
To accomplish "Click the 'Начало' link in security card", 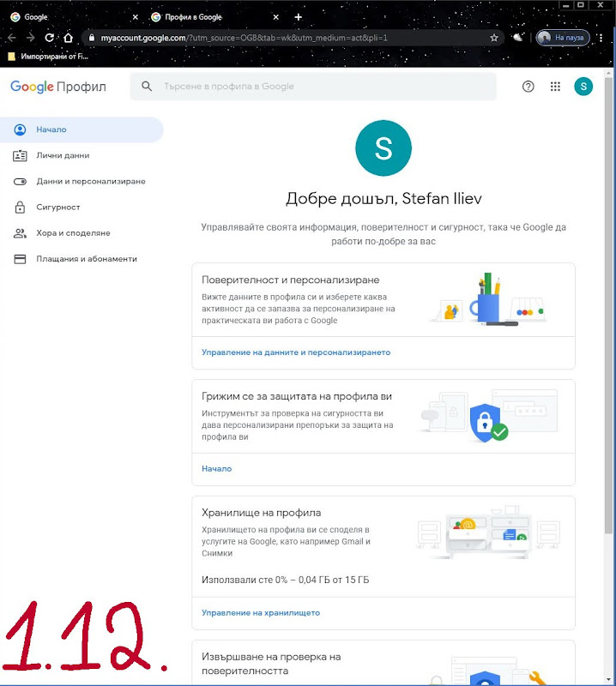I will [217, 468].
